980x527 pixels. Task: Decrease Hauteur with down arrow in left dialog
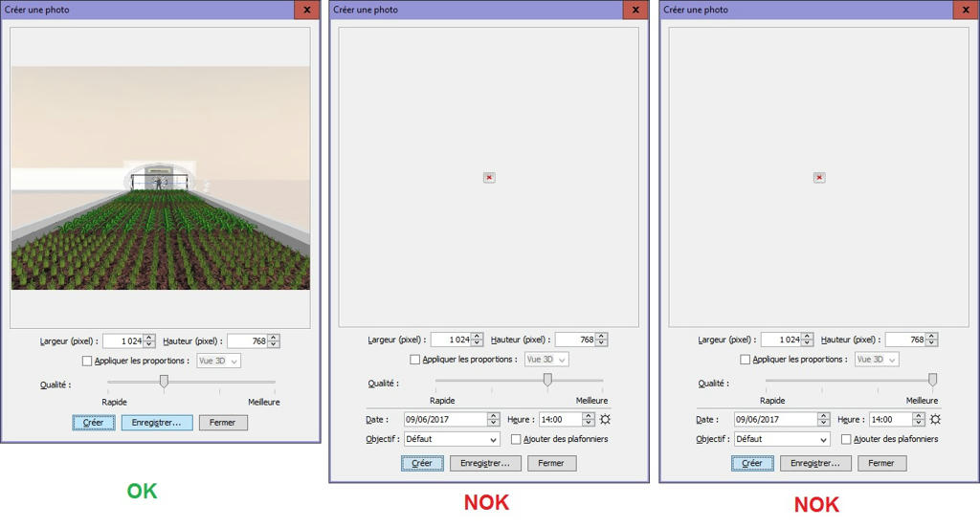point(273,344)
